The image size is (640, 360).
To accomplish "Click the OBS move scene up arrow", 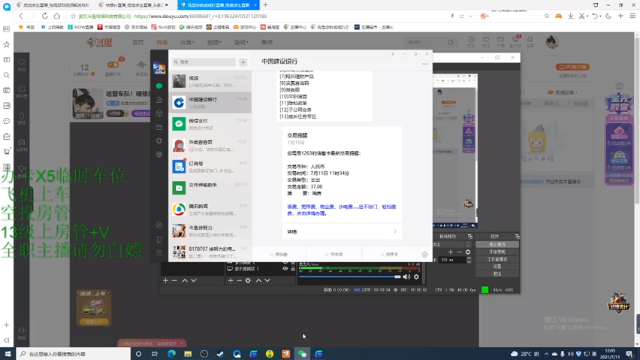I will pos(185,280).
